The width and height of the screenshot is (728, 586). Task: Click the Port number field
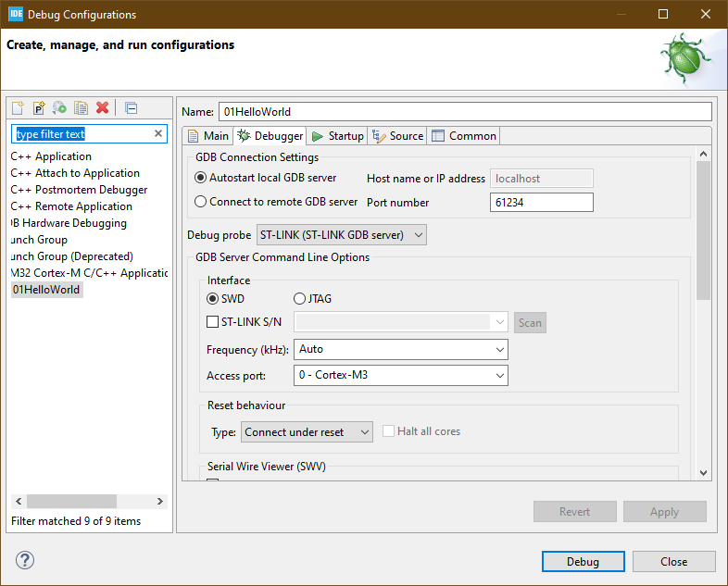[x=541, y=203]
